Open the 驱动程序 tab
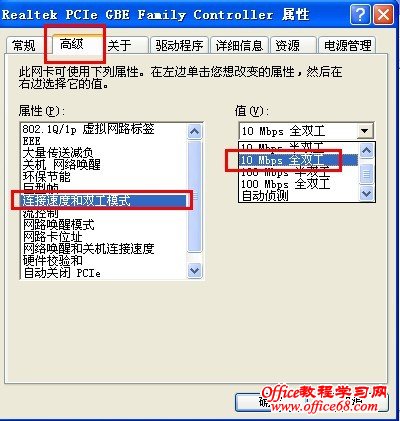This screenshot has width=400, height=421. (x=179, y=45)
